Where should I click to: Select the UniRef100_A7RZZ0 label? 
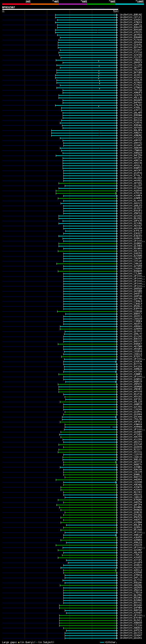(131, 32)
